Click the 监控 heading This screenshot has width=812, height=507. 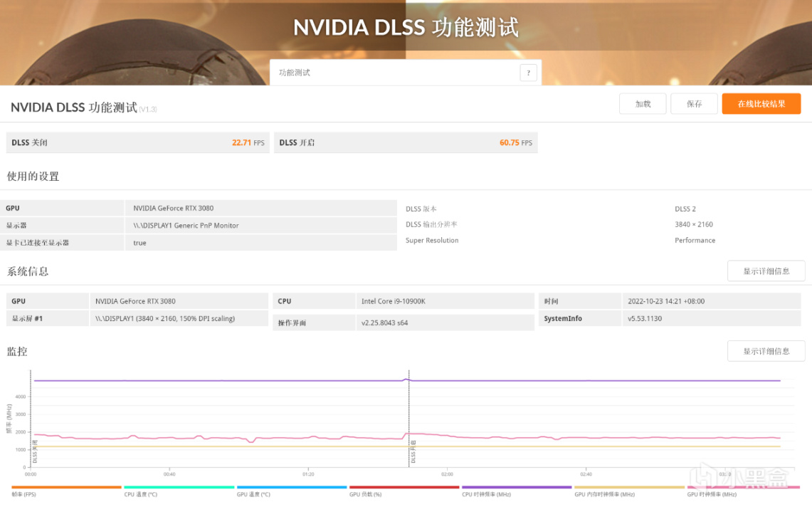17,352
